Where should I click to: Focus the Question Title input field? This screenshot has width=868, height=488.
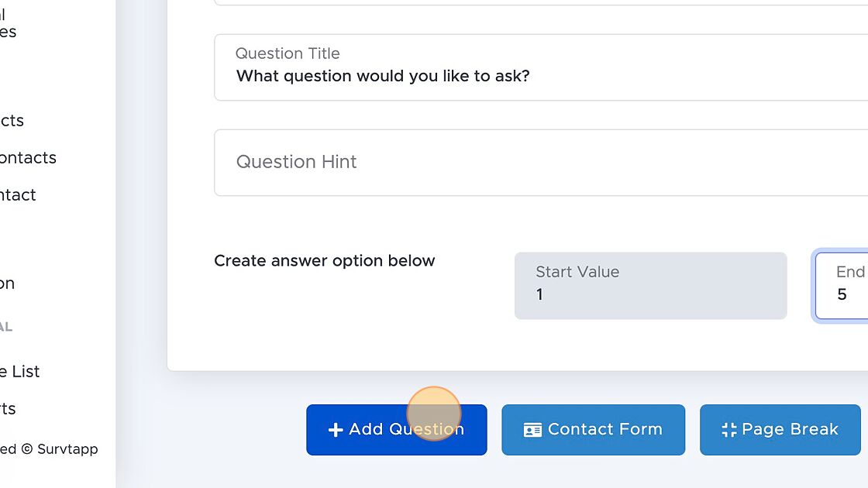pos(541,67)
